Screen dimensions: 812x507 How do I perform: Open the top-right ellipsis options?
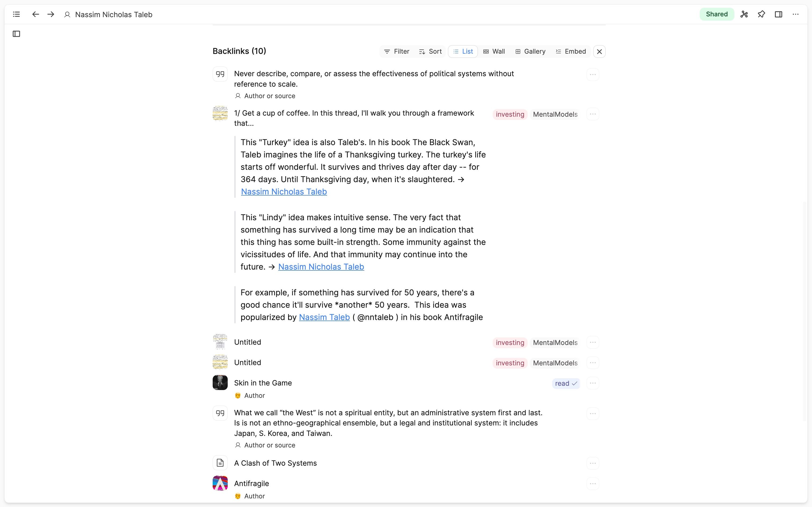(x=796, y=14)
